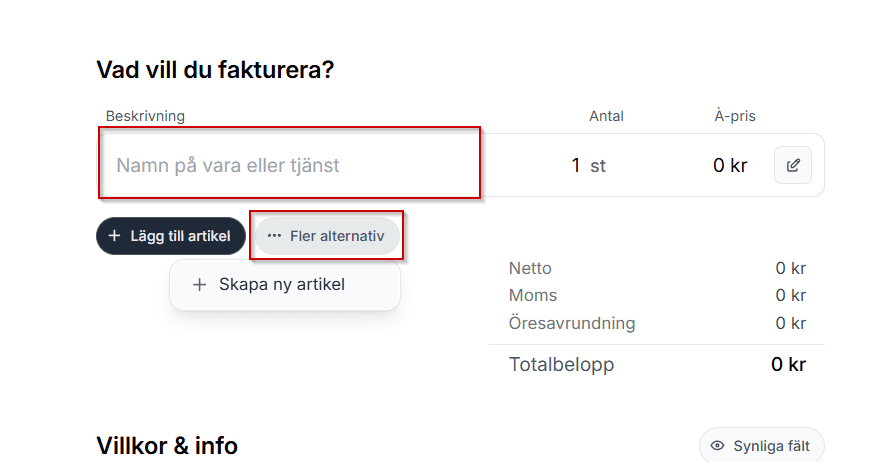Image resolution: width=889 pixels, height=462 pixels.
Task: Click the À-pris 0 kr value in the row
Action: click(x=730, y=165)
